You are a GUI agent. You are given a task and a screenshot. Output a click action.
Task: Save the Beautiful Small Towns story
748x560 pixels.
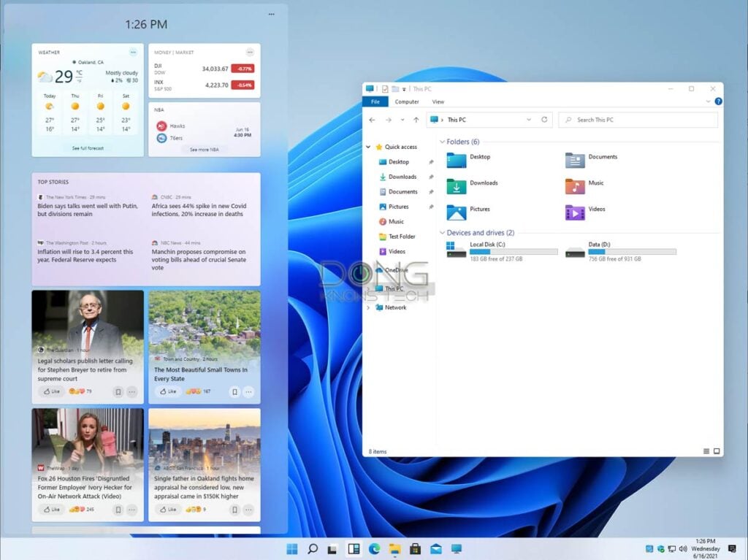click(234, 391)
